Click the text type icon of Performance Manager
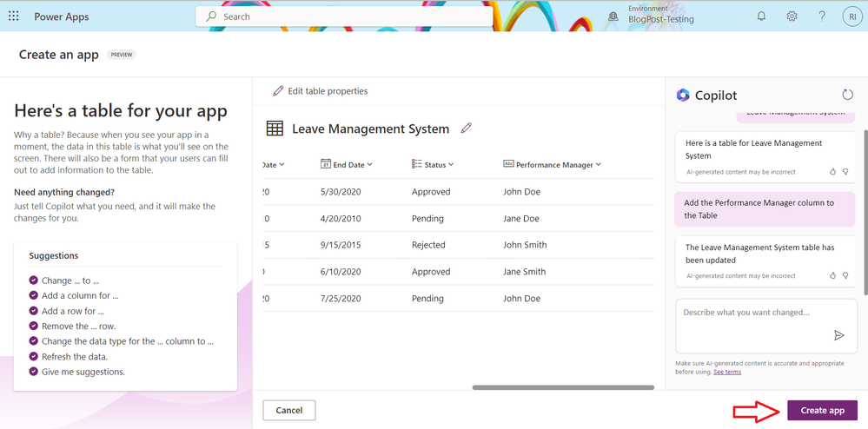 [x=509, y=164]
